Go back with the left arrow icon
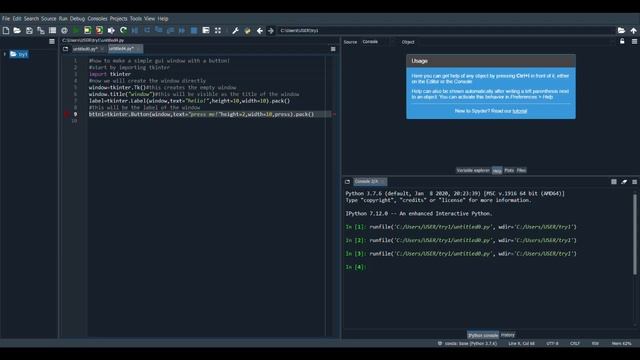 click(260, 31)
